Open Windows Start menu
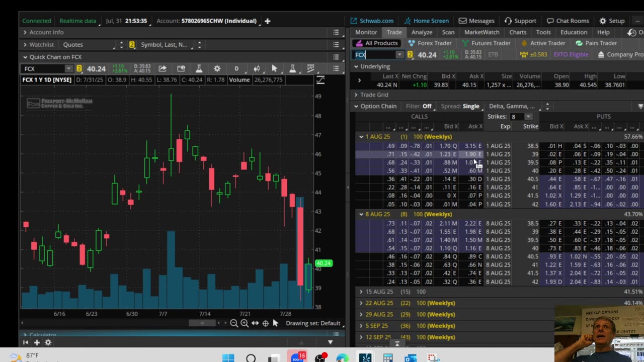This screenshot has height=362, width=644. [x=228, y=358]
